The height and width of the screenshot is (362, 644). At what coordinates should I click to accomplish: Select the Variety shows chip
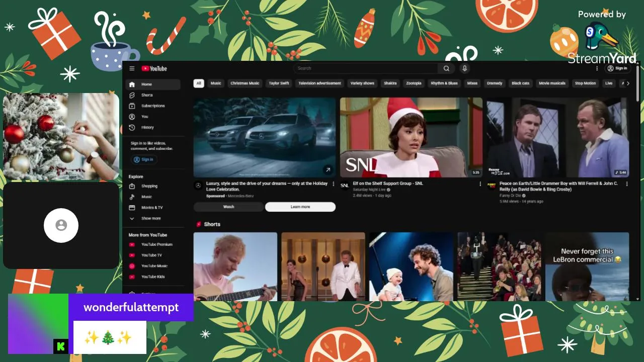tap(362, 83)
